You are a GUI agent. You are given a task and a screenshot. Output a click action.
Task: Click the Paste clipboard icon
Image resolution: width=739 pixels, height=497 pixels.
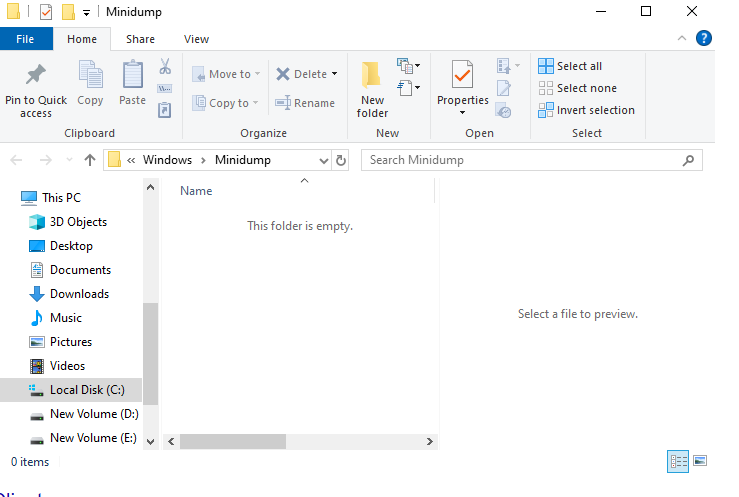pyautogui.click(x=132, y=74)
